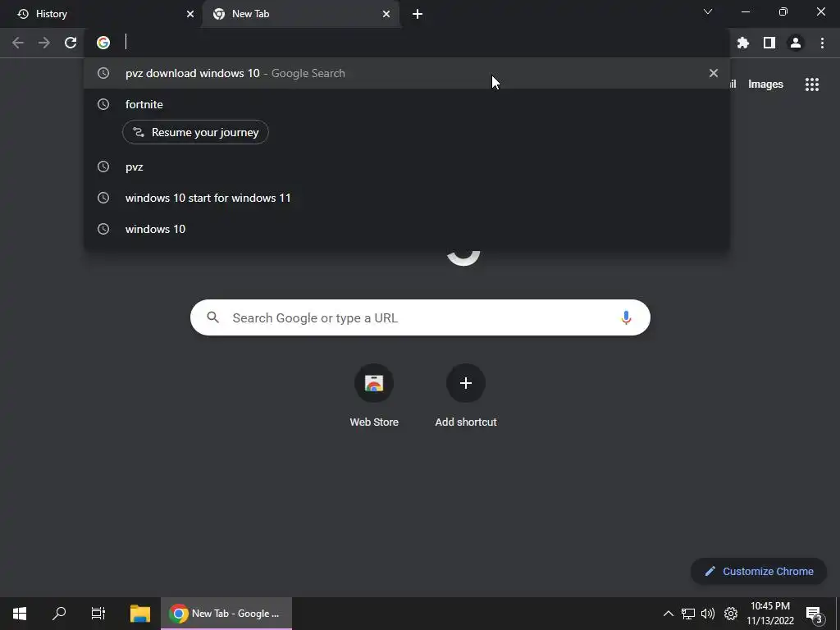Choose the fortnite suggestion
This screenshot has width=840, height=630.
[407, 104]
